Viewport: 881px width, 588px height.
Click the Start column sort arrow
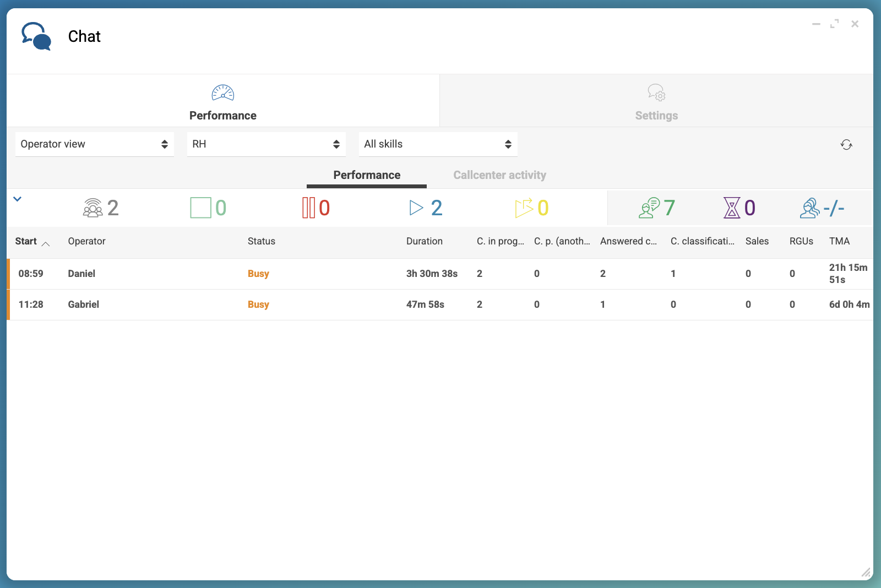tap(46, 244)
